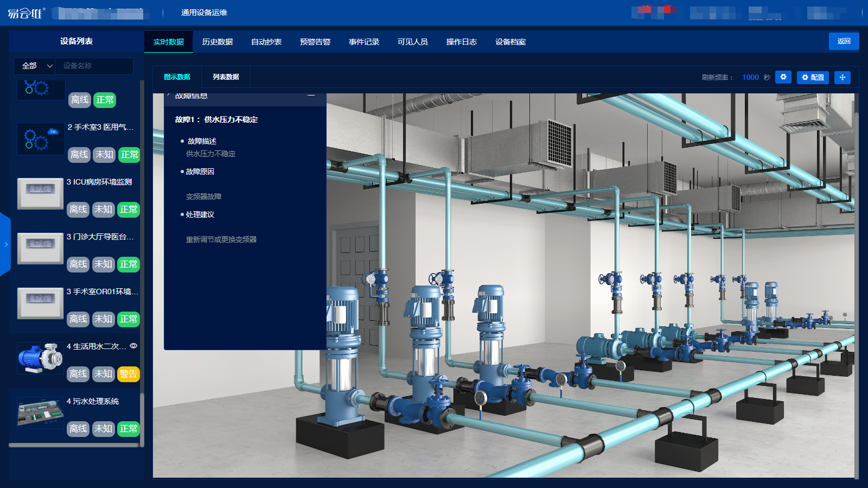
Task: Click the device list vertical scrollbar
Action: tap(142, 261)
